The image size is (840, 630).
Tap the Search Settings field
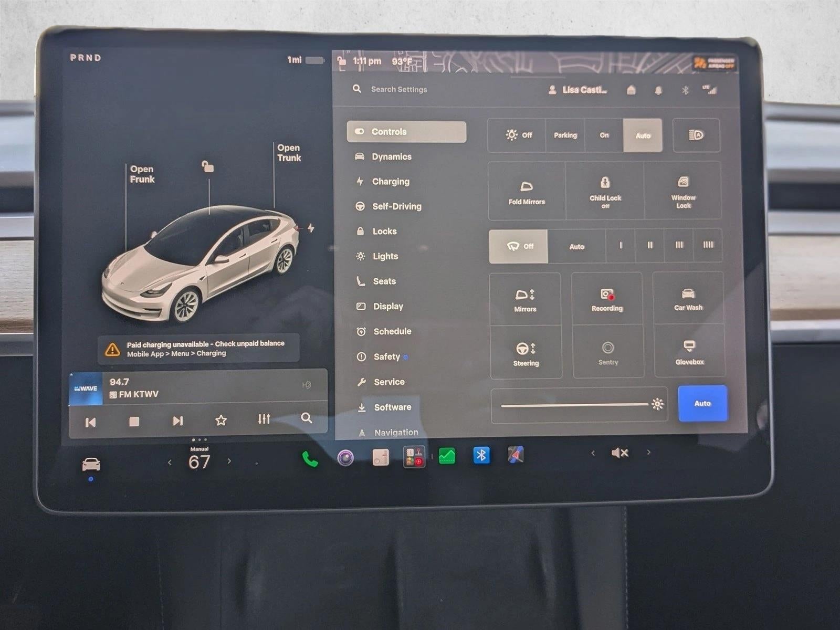tap(399, 89)
